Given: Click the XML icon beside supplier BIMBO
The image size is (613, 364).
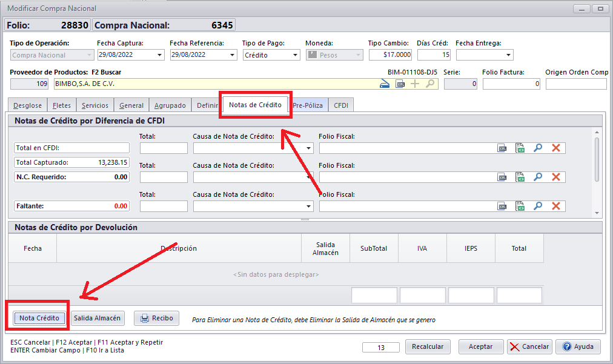Looking at the screenshot, I should (400, 84).
